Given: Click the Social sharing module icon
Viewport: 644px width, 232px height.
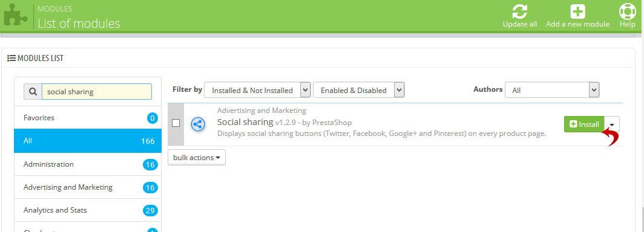Looking at the screenshot, I should pyautogui.click(x=199, y=124).
